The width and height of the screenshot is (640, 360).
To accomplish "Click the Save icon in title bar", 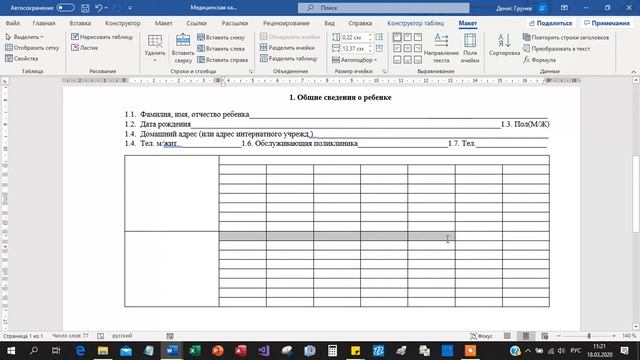I will tap(85, 8).
